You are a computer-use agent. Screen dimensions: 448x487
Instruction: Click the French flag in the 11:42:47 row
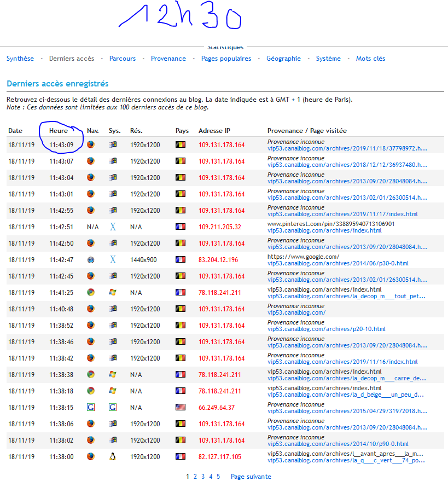(181, 260)
